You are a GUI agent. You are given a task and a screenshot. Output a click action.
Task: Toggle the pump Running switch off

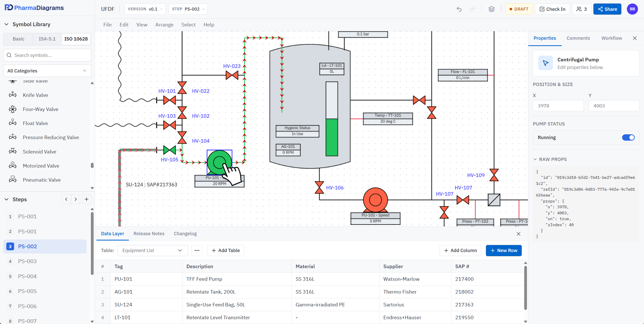tap(628, 138)
